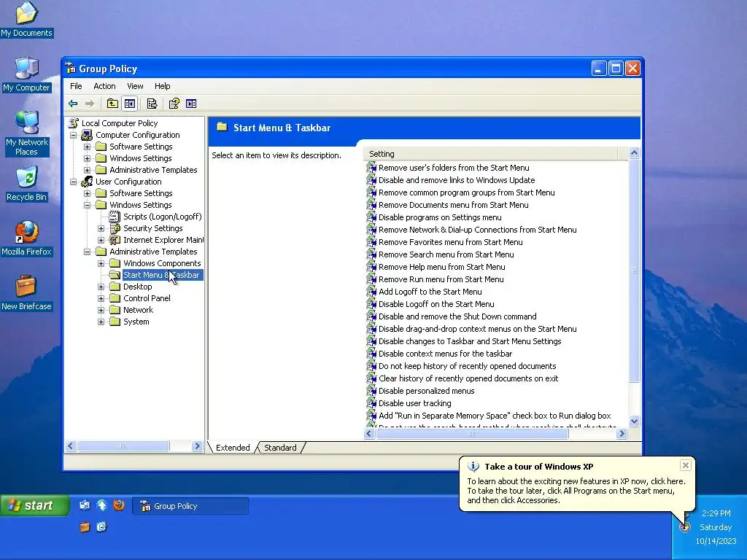Image resolution: width=747 pixels, height=560 pixels.
Task: Switch to the Extended tab
Action: coord(233,448)
